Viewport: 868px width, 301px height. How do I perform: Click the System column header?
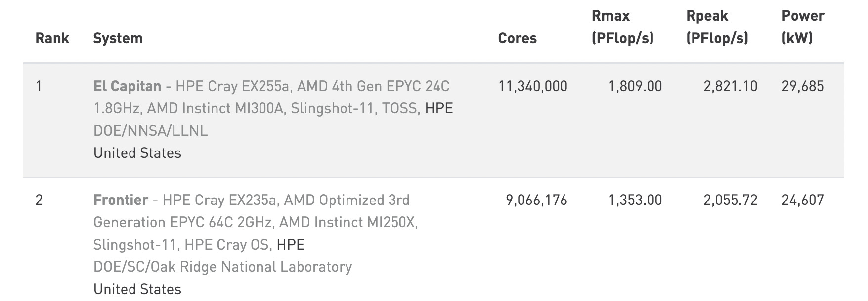coord(118,38)
